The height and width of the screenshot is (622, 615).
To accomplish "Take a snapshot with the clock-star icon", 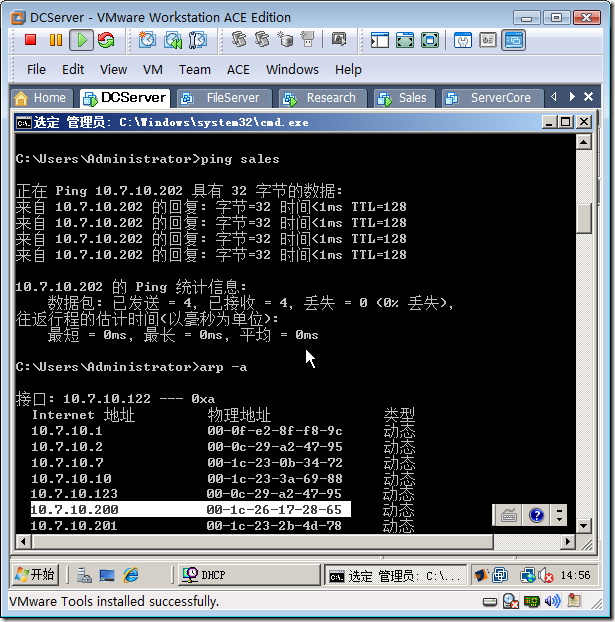I will coord(147,40).
